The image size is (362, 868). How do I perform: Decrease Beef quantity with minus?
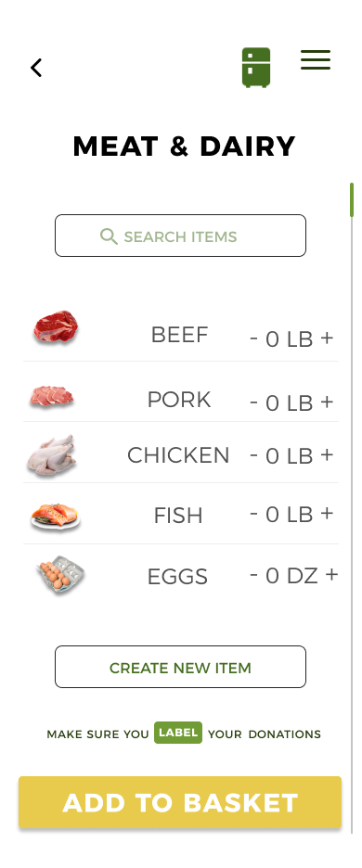(x=254, y=338)
